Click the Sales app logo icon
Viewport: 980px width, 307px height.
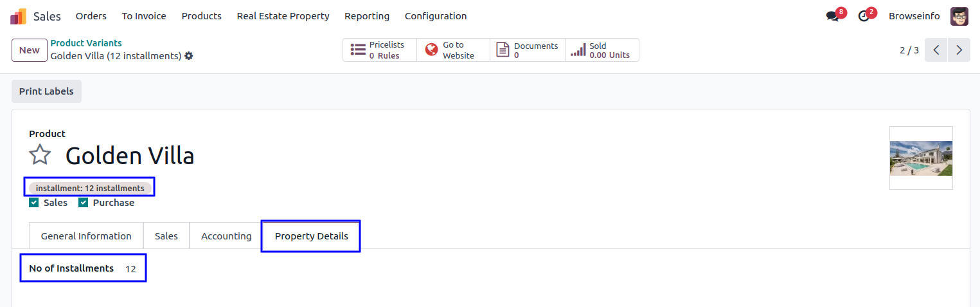coord(18,16)
